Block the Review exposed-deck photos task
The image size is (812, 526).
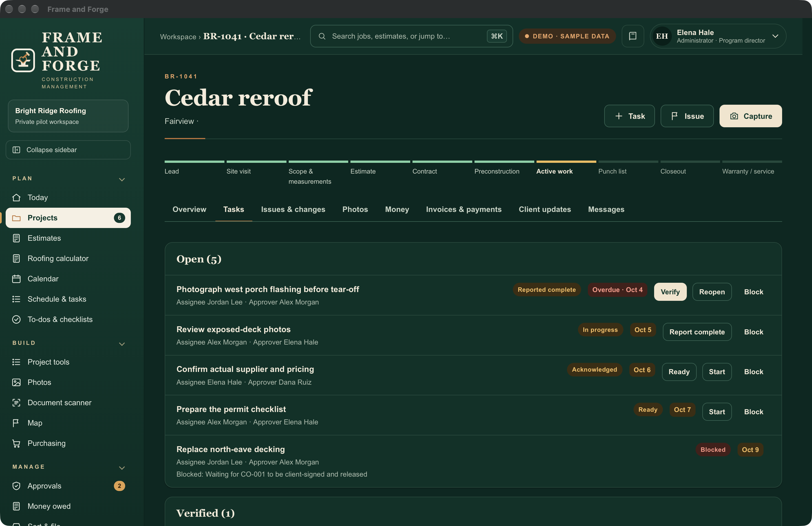[x=753, y=332]
